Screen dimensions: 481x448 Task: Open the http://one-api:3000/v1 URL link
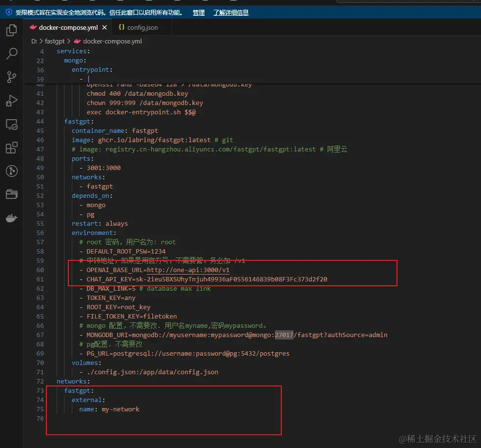tap(188, 270)
